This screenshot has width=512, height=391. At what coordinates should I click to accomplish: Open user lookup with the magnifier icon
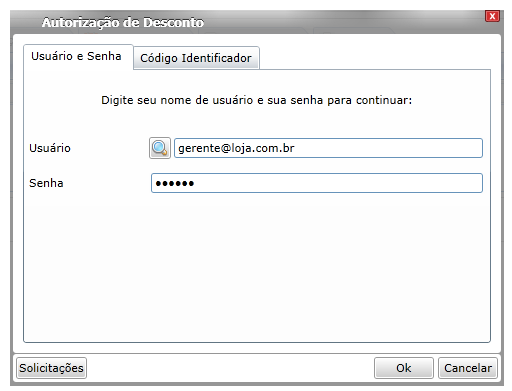(x=160, y=148)
